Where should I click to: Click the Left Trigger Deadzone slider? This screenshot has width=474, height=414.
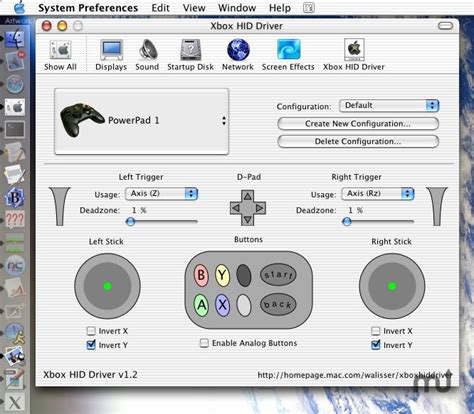click(x=162, y=221)
